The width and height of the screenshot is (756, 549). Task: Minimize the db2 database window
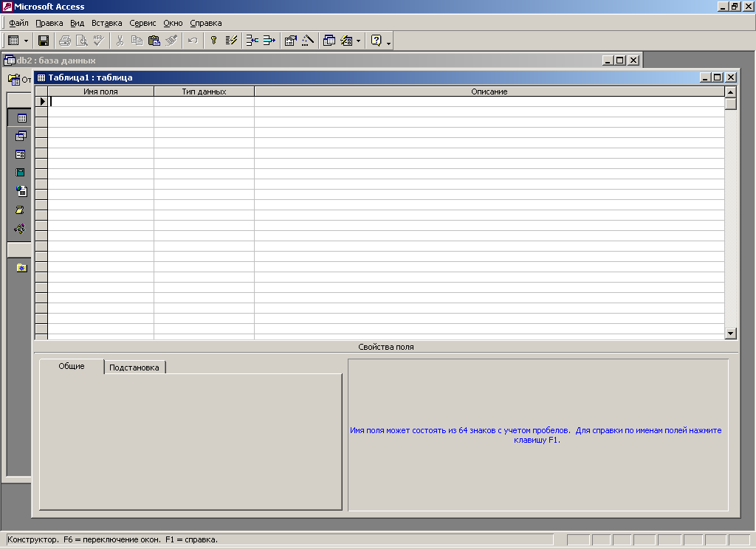coord(608,61)
